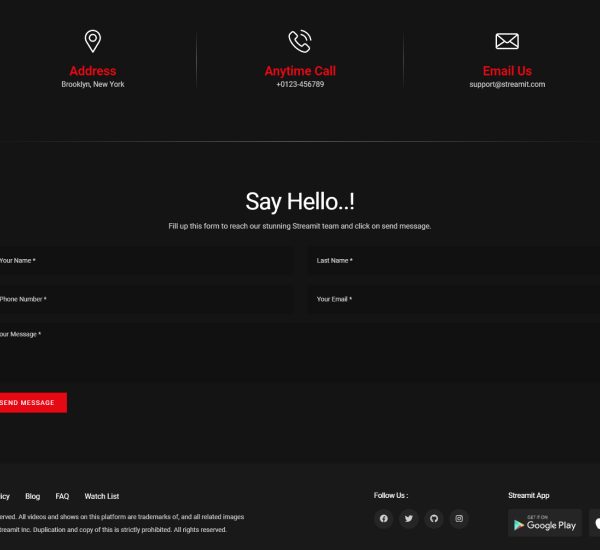Open the FAQ footer link
Image resolution: width=600 pixels, height=550 pixels.
tap(62, 496)
